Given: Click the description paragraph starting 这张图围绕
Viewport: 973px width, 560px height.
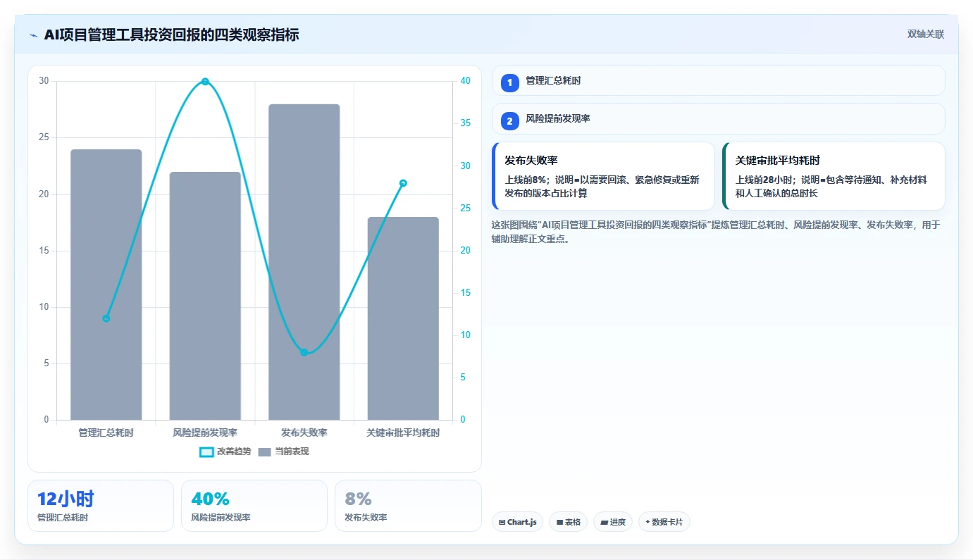Looking at the screenshot, I should 716,232.
